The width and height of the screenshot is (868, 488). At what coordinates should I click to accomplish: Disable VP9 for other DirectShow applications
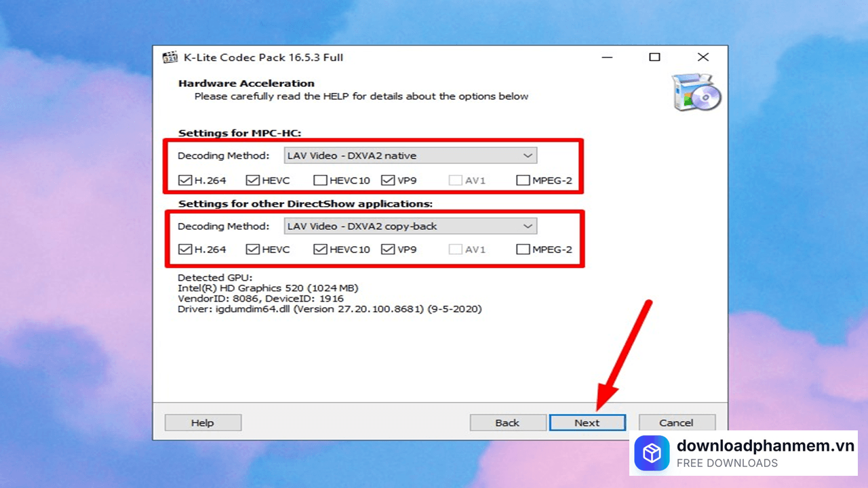coord(388,249)
